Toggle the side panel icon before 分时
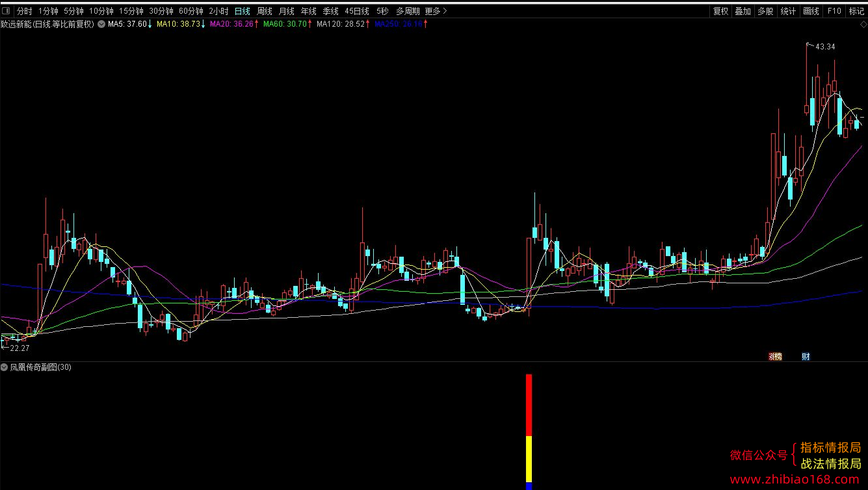The height and width of the screenshot is (490, 868). point(6,11)
